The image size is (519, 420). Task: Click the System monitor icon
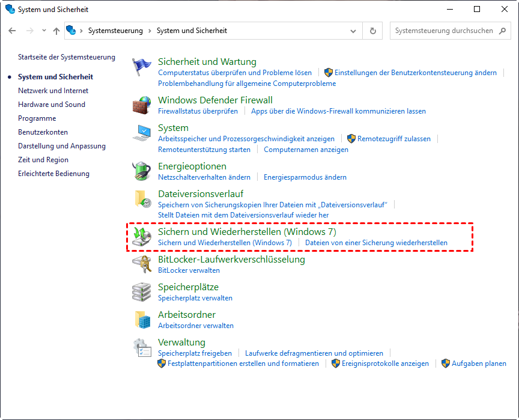coord(142,133)
